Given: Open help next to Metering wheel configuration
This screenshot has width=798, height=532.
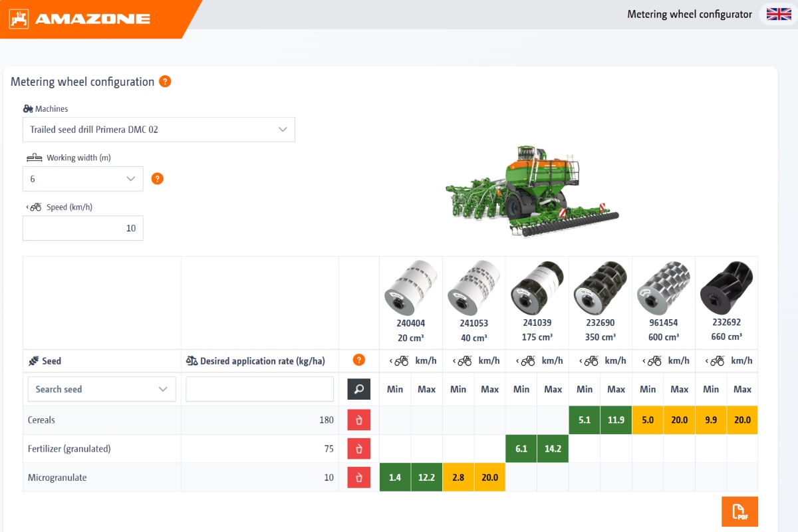Looking at the screenshot, I should tap(165, 82).
